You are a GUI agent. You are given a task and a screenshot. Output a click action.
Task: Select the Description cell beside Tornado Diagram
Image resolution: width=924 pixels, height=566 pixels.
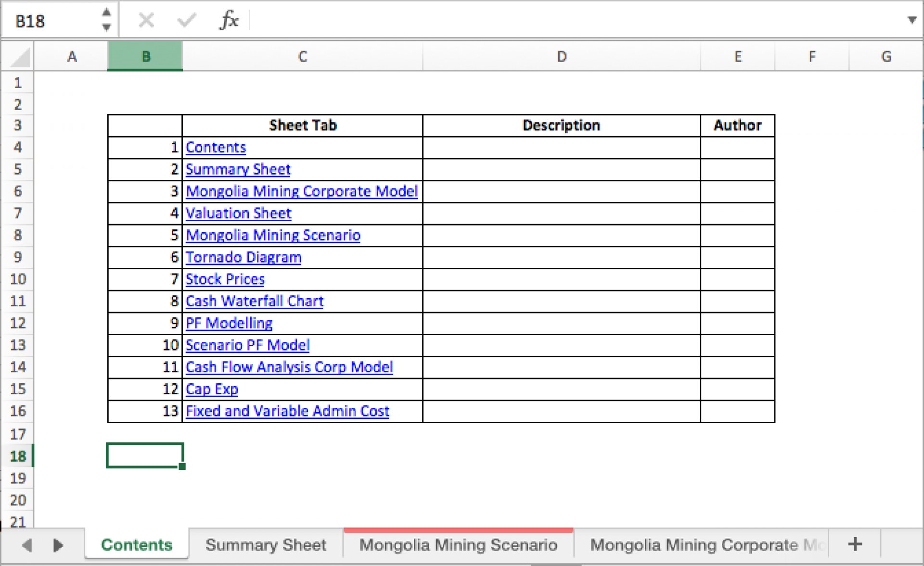click(x=562, y=257)
